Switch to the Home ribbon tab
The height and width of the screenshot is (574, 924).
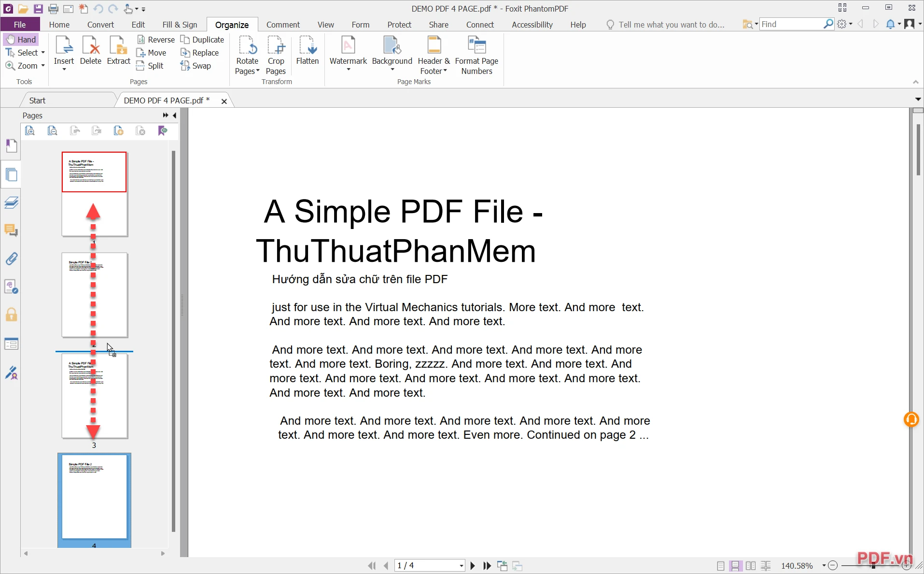click(x=59, y=25)
